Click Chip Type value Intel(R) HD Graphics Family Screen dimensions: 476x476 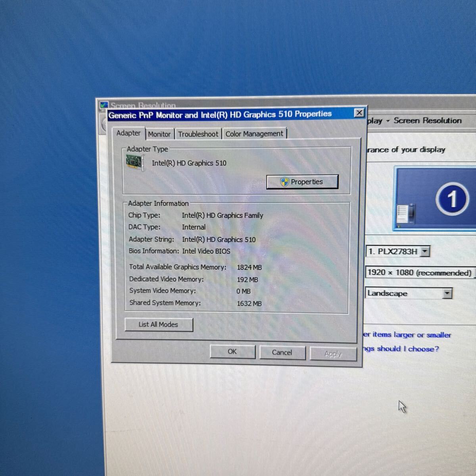tap(223, 215)
